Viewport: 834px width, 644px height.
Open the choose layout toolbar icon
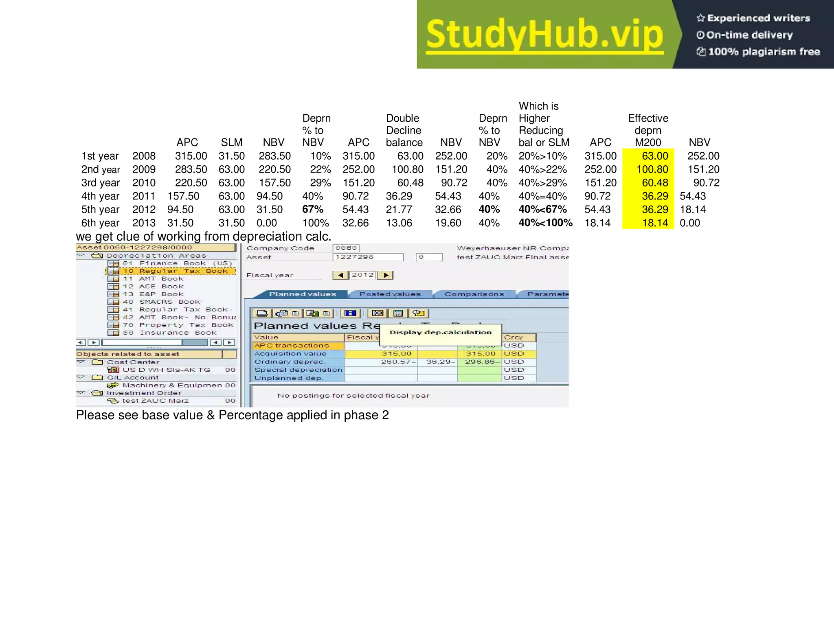(x=282, y=313)
